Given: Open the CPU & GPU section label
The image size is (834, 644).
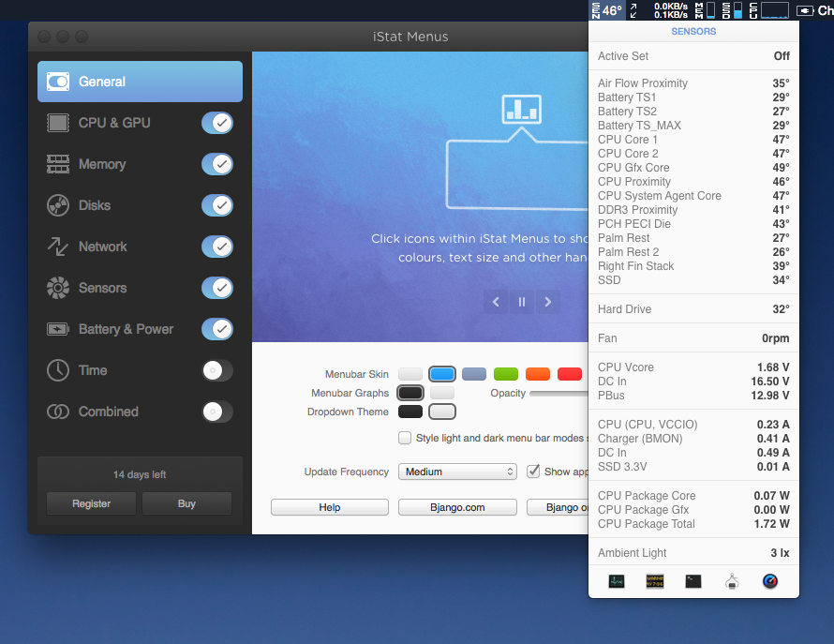Looking at the screenshot, I should [x=114, y=123].
